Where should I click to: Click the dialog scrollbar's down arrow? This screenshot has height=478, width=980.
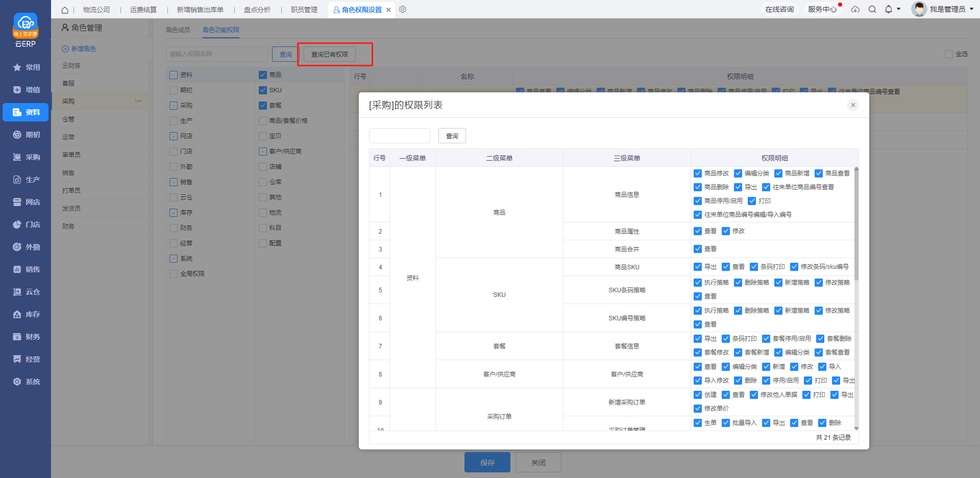[x=856, y=429]
